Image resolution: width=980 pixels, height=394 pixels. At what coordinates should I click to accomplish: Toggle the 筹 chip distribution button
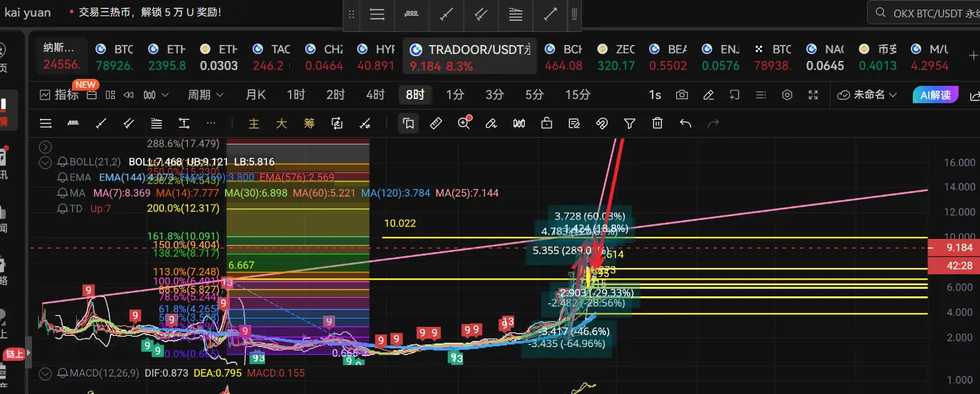tap(309, 123)
